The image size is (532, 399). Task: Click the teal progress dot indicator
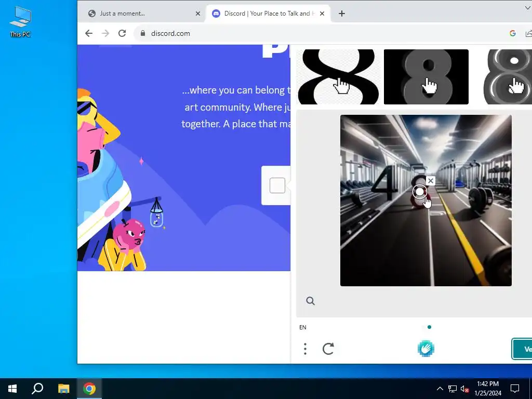click(430, 327)
